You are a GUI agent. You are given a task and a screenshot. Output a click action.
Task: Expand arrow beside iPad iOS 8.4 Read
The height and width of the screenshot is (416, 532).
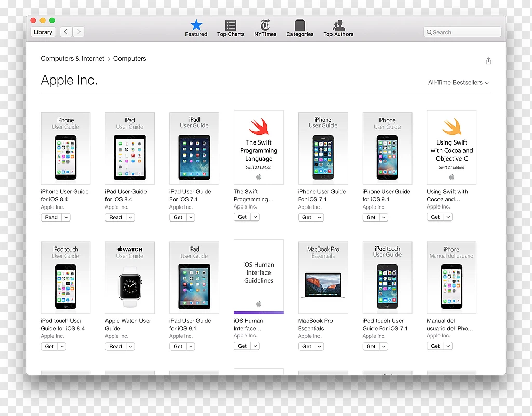coord(130,217)
